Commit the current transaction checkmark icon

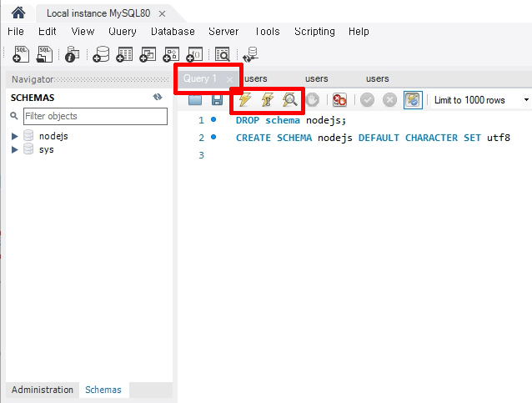(x=367, y=100)
